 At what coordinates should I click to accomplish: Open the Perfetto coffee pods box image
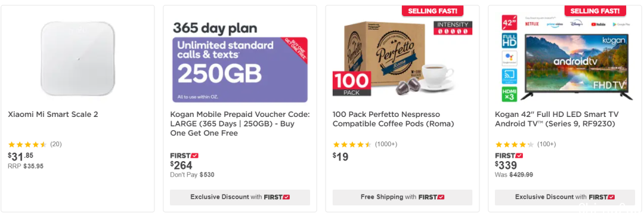tap(402, 59)
